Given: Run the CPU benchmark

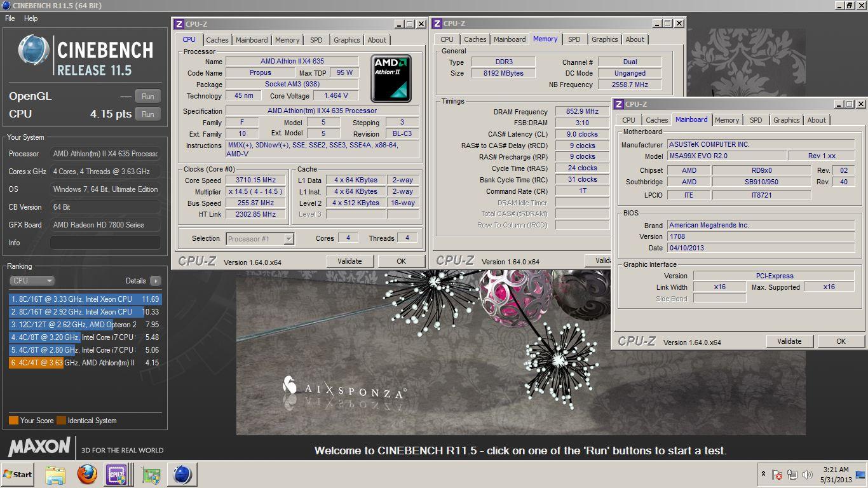Looking at the screenshot, I should click(147, 114).
